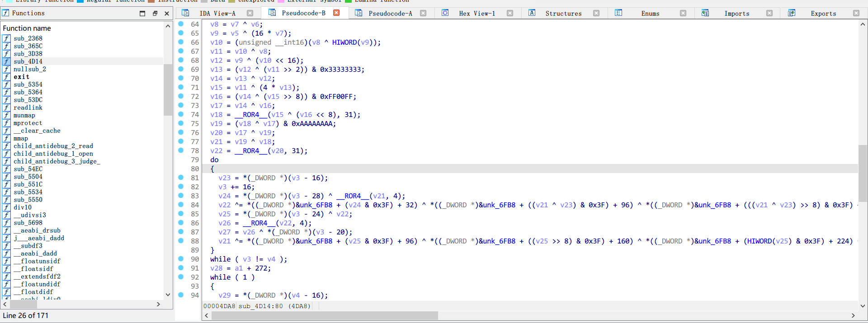Click the function list up-arrow button

168,26
